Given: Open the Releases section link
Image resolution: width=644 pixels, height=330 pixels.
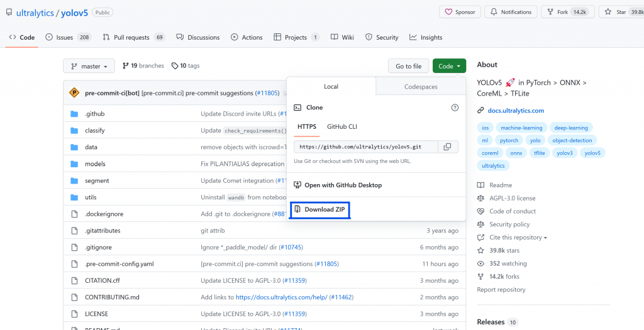Looking at the screenshot, I should (491, 322).
